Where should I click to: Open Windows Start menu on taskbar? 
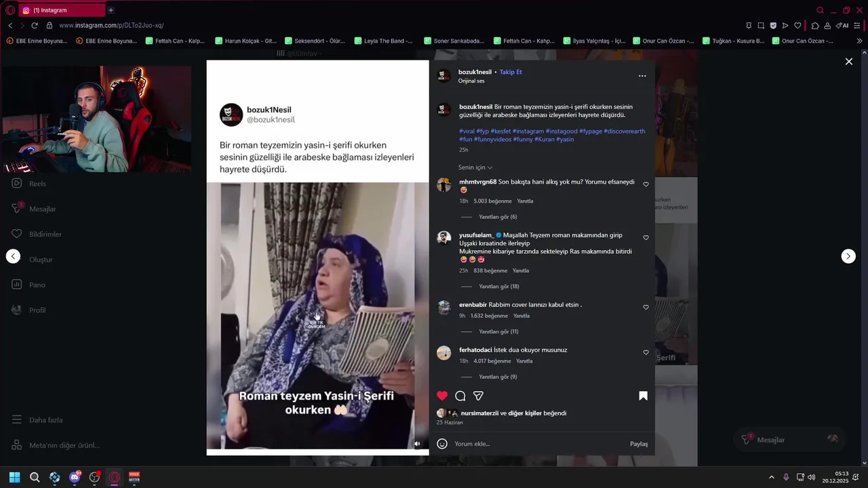14,477
